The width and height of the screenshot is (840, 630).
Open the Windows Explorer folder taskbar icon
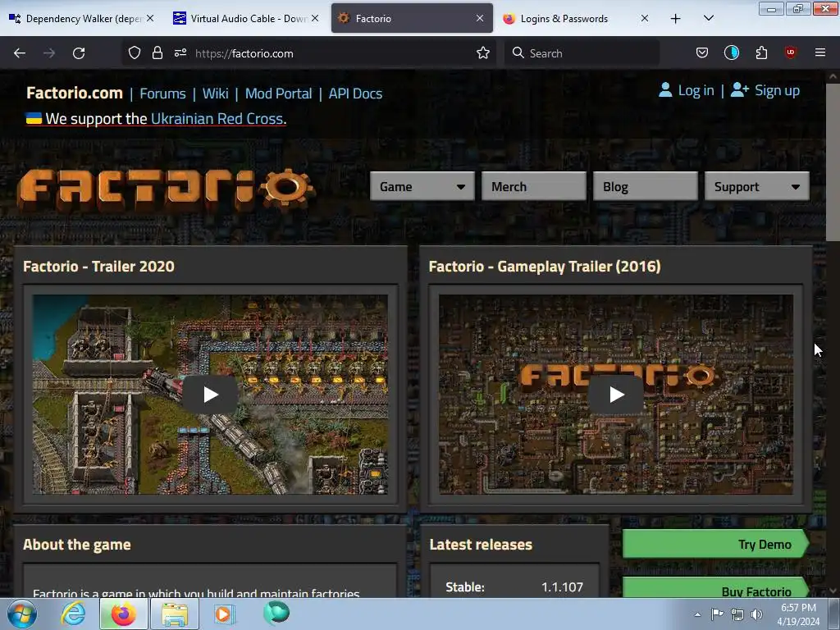click(x=175, y=614)
